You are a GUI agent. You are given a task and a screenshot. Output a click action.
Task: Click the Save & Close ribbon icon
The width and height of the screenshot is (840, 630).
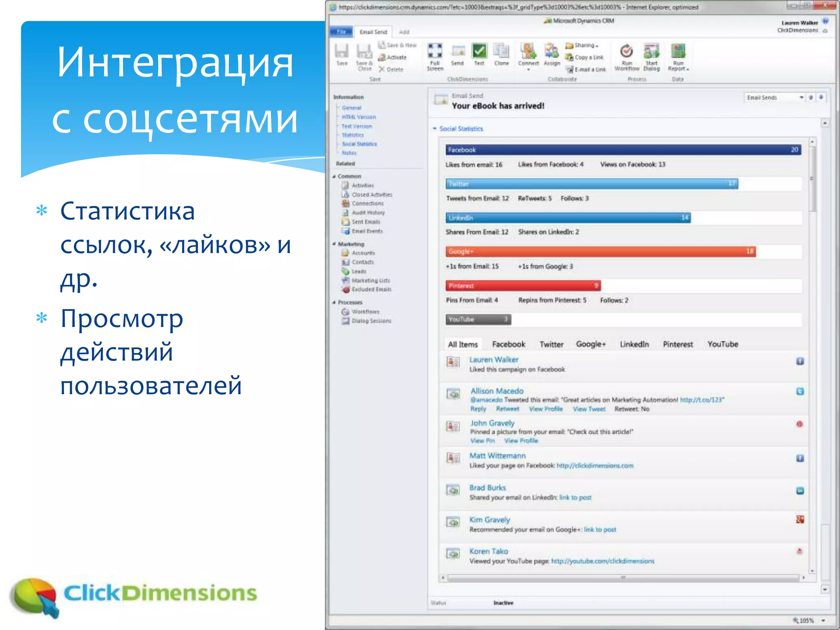coord(364,57)
